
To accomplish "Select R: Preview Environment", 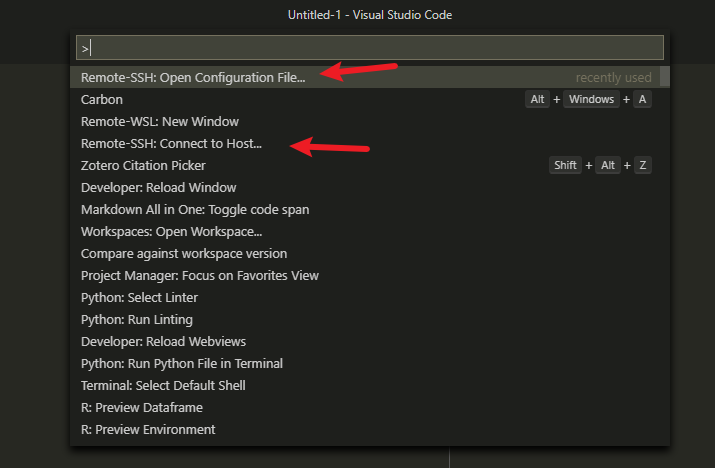I will [369, 429].
